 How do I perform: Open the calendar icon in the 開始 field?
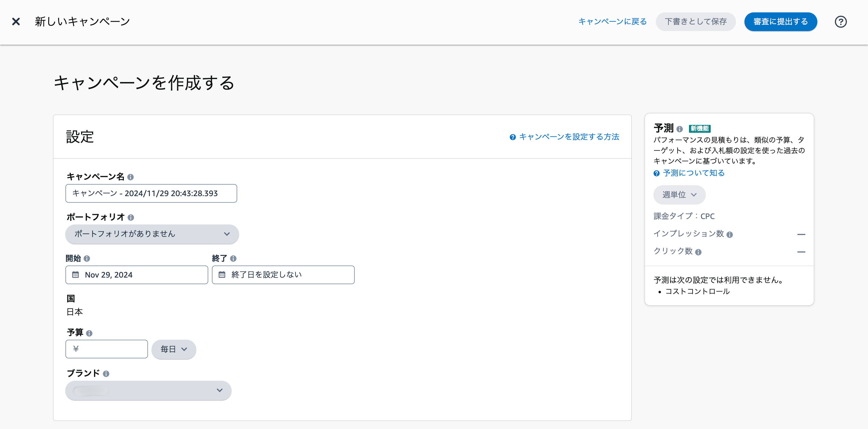click(x=76, y=275)
